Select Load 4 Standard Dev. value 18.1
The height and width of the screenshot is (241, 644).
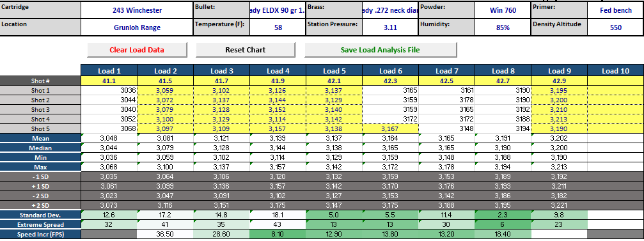[x=277, y=215]
